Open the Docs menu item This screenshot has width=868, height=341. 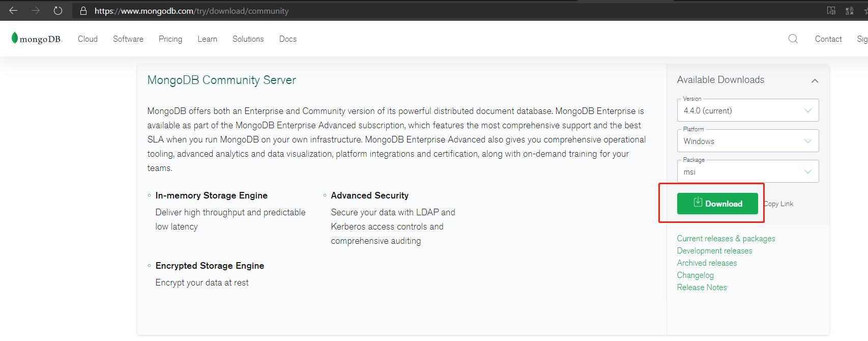[287, 39]
